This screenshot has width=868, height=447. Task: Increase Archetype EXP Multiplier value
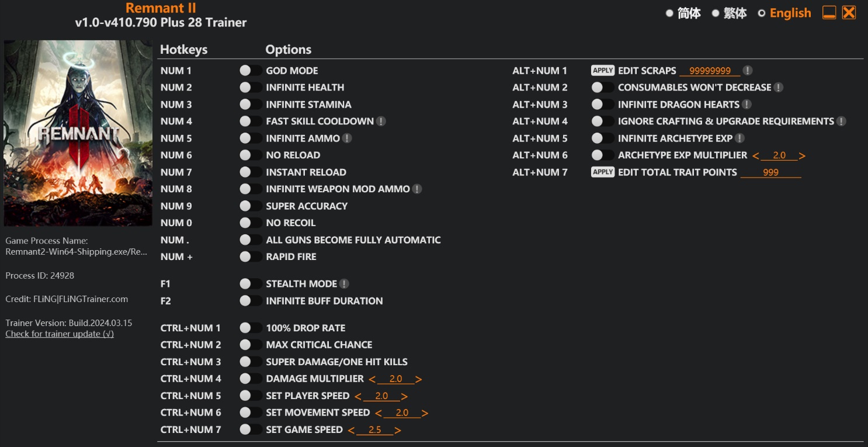click(x=803, y=156)
